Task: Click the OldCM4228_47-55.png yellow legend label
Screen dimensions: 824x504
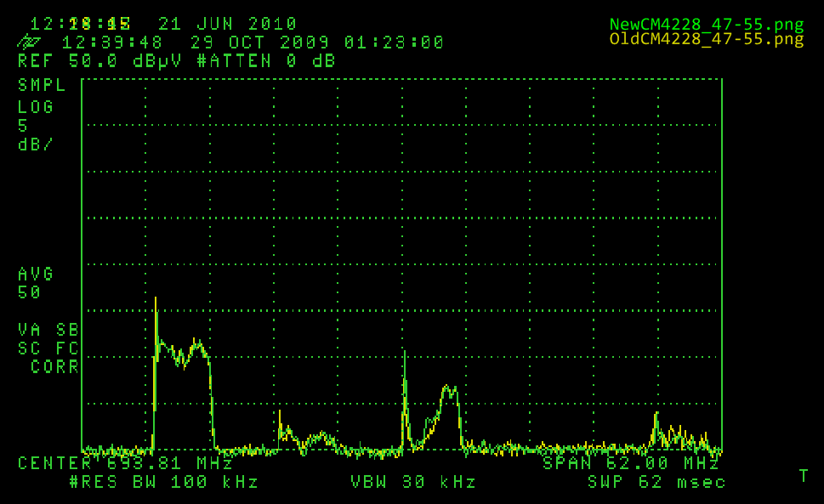Action: tap(707, 39)
